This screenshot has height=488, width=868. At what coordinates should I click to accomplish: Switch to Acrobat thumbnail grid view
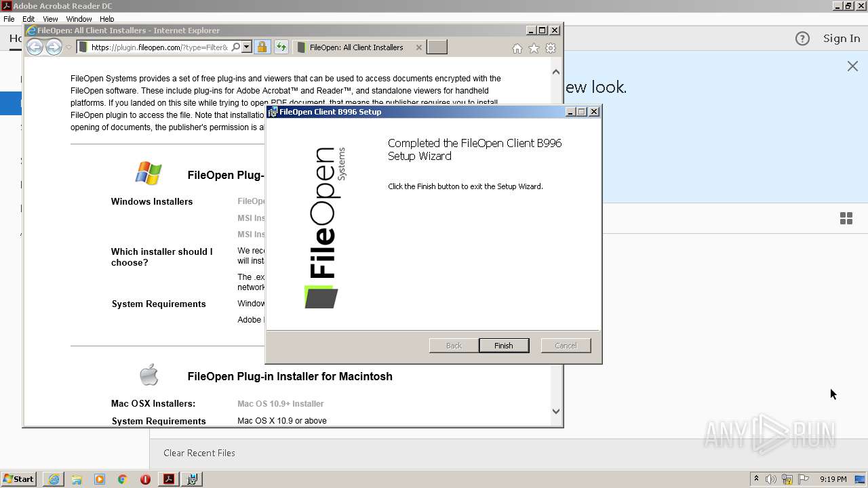click(846, 218)
